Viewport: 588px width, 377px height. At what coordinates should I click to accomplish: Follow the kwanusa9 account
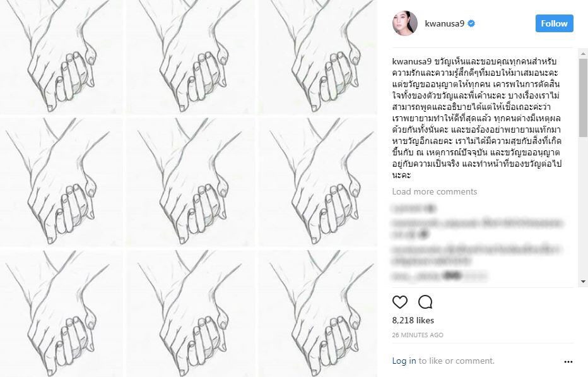[x=555, y=23]
